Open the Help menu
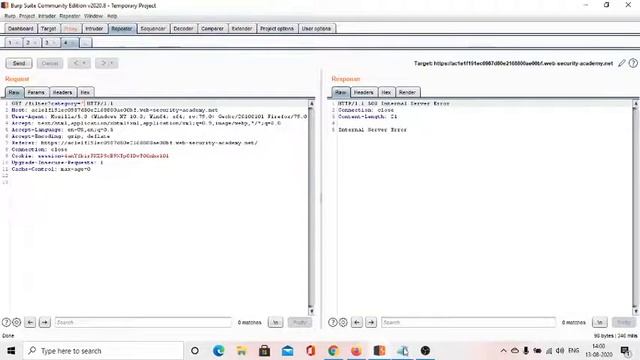This screenshot has width=640, height=360. click(112, 16)
